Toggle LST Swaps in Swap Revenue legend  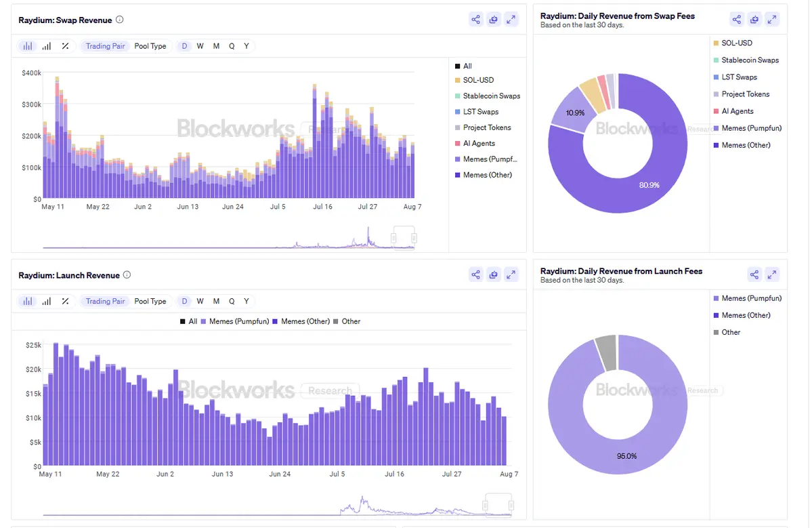point(476,111)
